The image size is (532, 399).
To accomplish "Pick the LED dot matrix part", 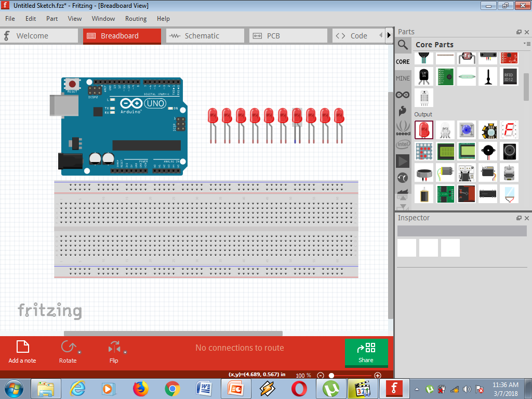I will click(424, 151).
